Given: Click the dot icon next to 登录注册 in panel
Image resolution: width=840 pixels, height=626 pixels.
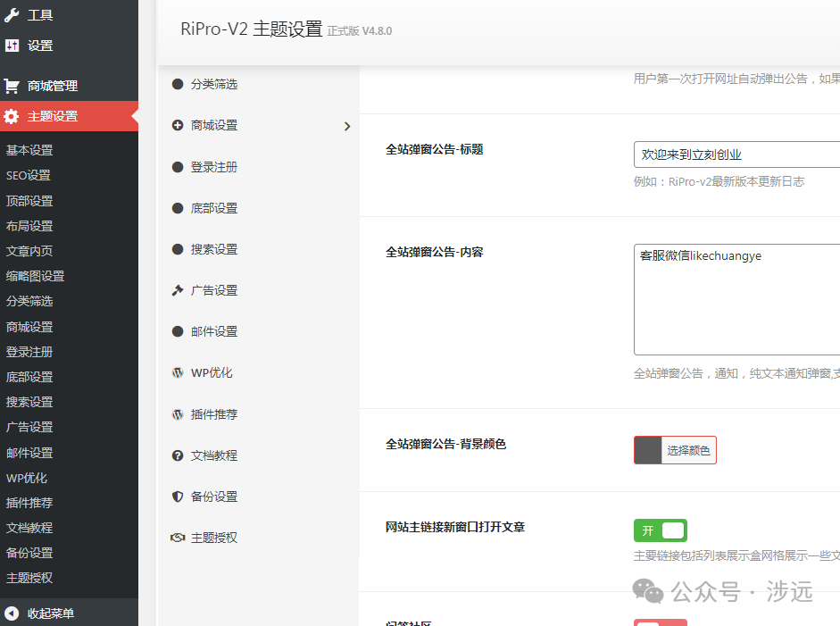Looking at the screenshot, I should 178,167.
